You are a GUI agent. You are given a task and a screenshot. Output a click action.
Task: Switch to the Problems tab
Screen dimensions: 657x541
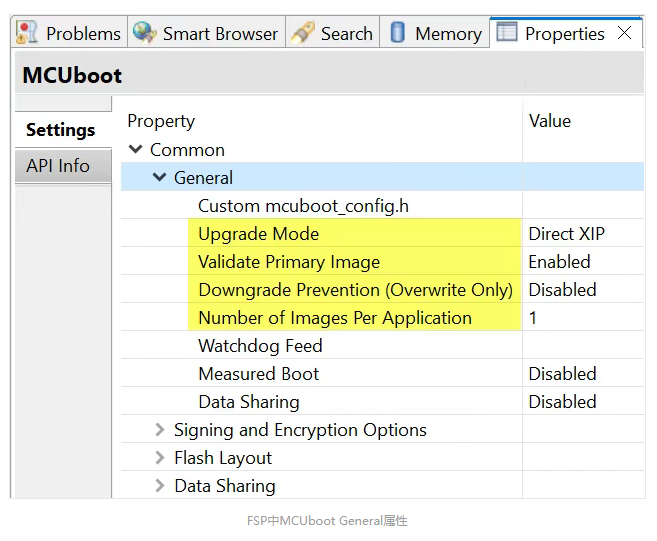pyautogui.click(x=69, y=33)
